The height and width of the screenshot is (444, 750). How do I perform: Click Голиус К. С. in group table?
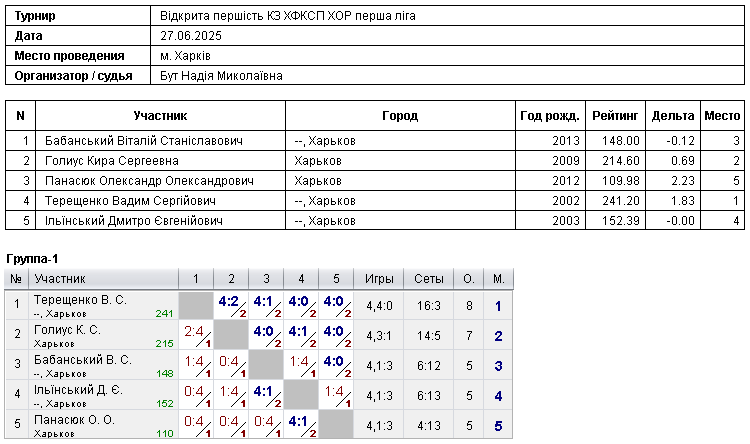(67, 330)
